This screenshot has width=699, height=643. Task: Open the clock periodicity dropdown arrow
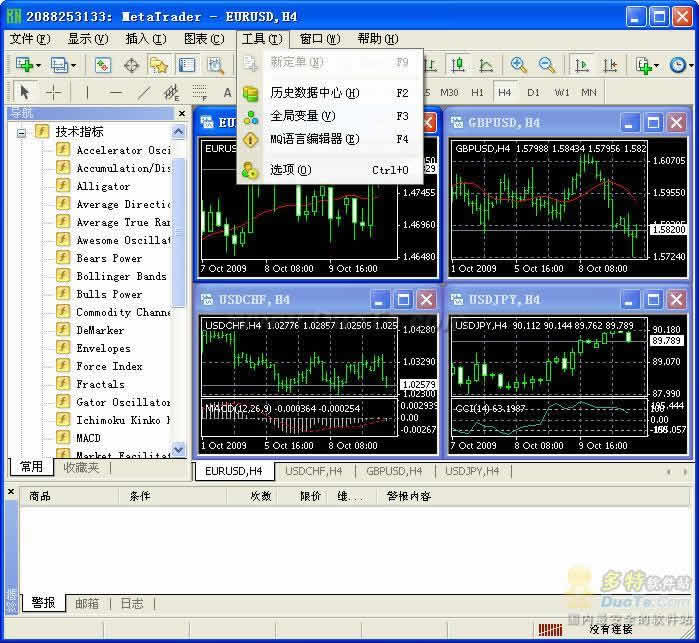click(x=691, y=66)
